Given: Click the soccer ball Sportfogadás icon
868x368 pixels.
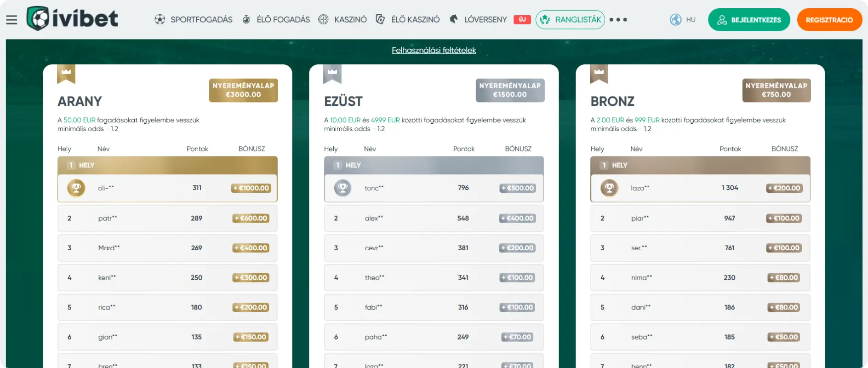Looking at the screenshot, I should pos(160,19).
